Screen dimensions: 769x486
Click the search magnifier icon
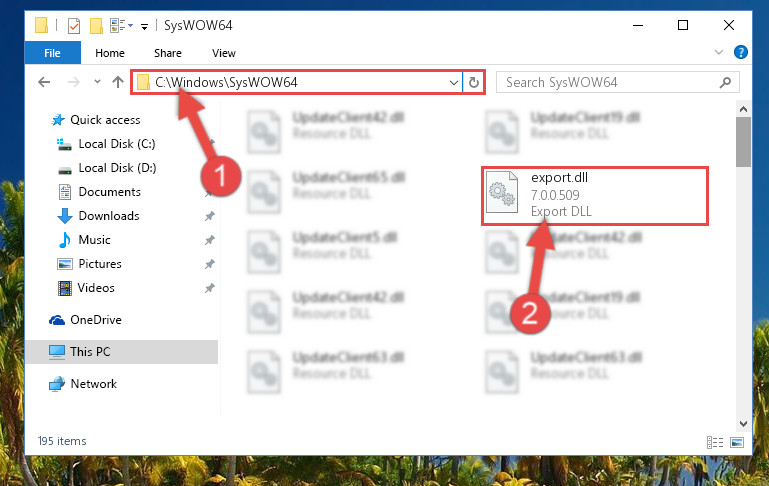725,82
